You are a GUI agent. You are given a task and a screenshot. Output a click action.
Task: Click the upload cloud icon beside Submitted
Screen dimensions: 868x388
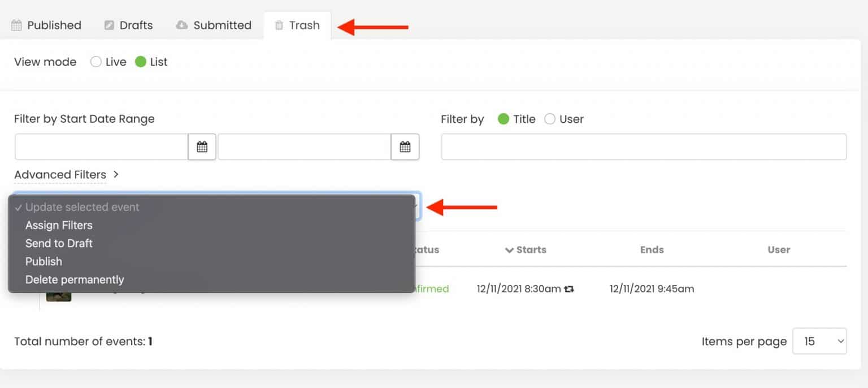[x=182, y=24]
